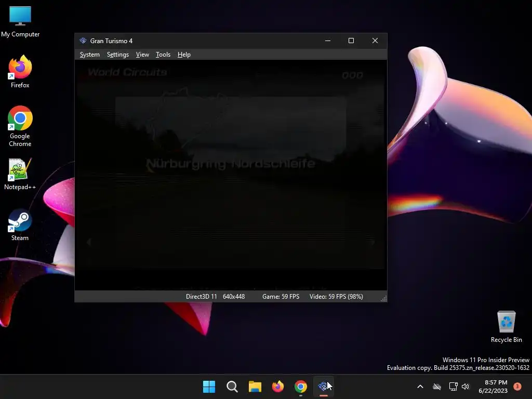Close the Gran Turismo 4 window
The image size is (532, 399).
coord(375,41)
